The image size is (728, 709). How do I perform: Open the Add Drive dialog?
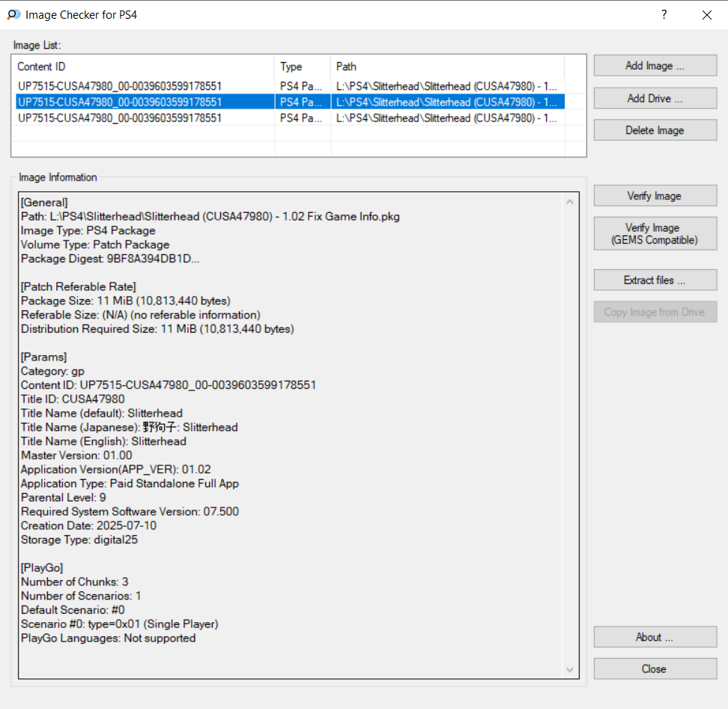point(655,98)
